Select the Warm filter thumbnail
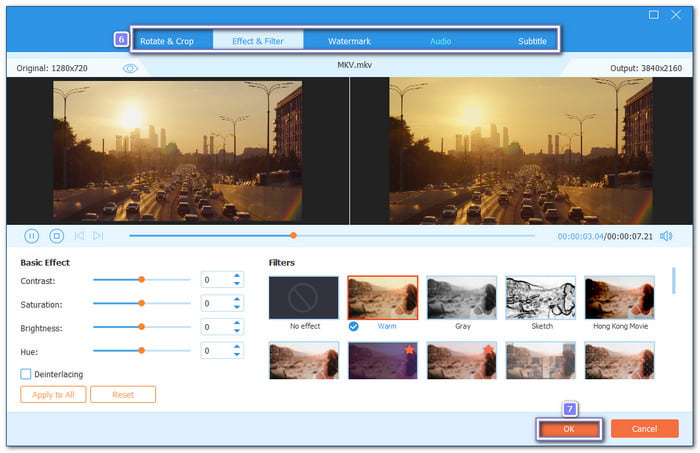The height and width of the screenshot is (453, 700). (383, 298)
